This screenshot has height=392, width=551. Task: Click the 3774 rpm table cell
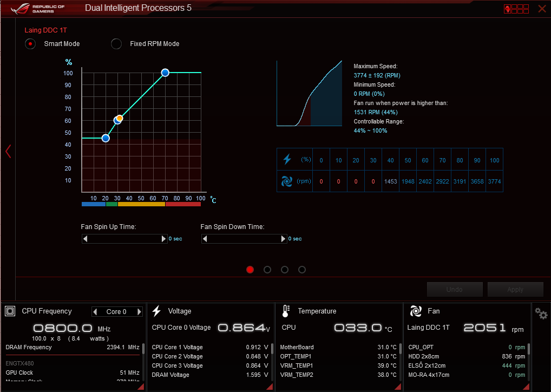(494, 181)
